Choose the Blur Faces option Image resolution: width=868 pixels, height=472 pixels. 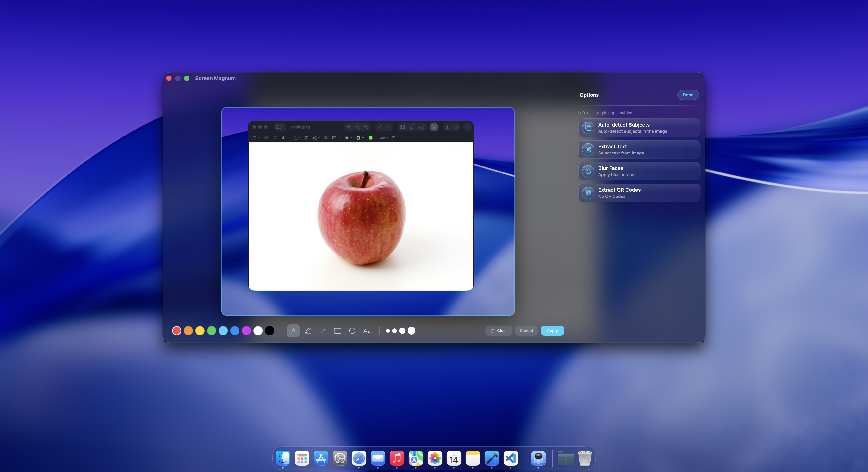[x=639, y=171]
